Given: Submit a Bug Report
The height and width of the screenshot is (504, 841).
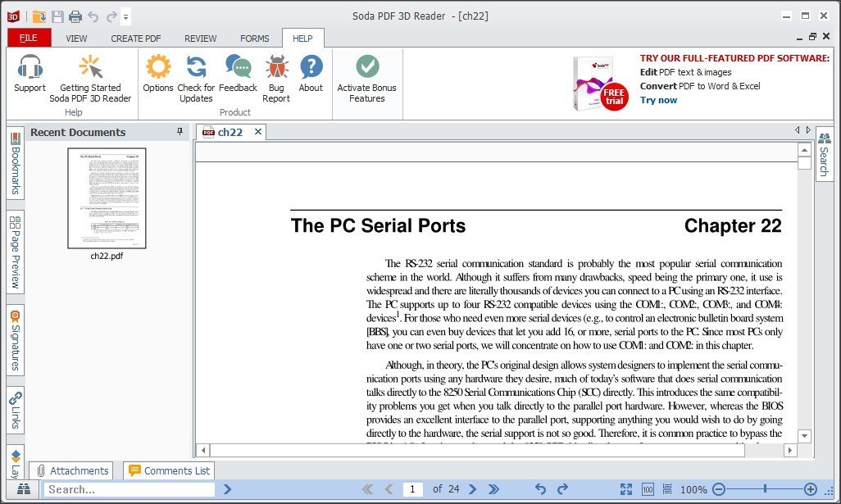Looking at the screenshot, I should (275, 78).
